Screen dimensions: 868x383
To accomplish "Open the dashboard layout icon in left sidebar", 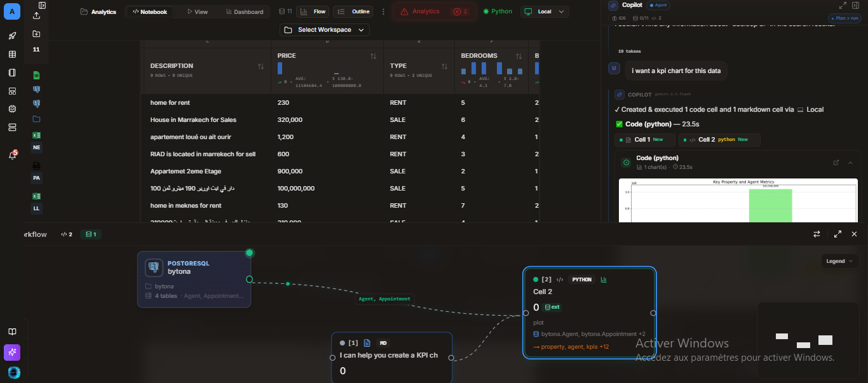I will click(x=12, y=91).
